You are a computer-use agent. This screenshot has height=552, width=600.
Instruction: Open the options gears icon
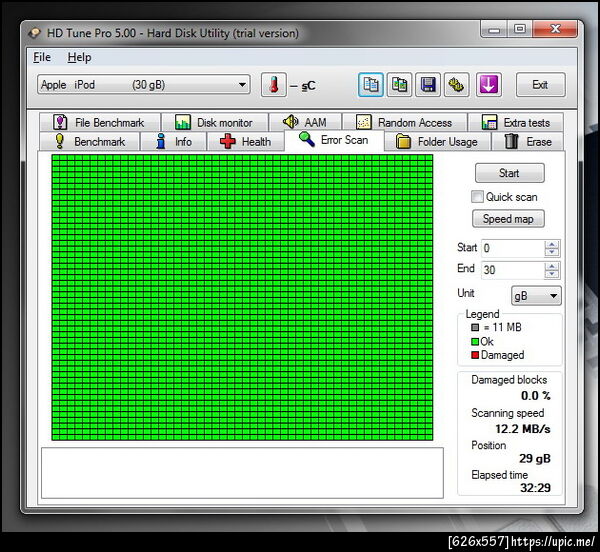tap(457, 85)
